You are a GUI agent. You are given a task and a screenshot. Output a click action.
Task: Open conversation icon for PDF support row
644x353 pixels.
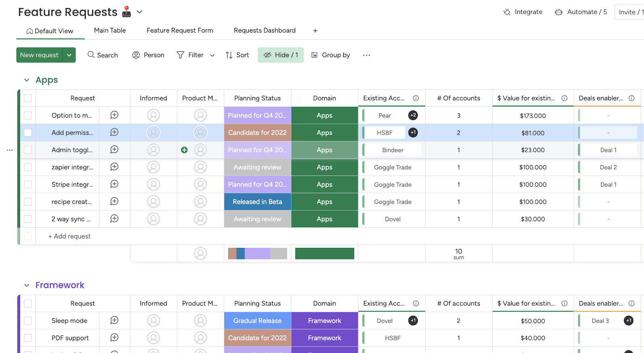[114, 338]
